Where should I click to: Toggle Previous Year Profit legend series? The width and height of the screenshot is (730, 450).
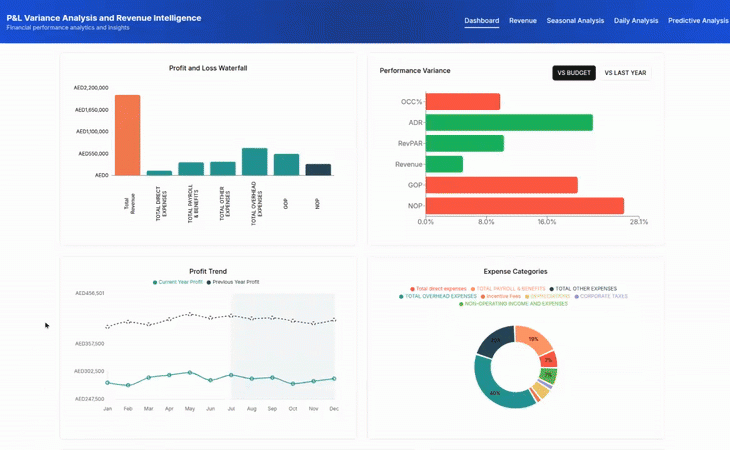pyautogui.click(x=234, y=282)
